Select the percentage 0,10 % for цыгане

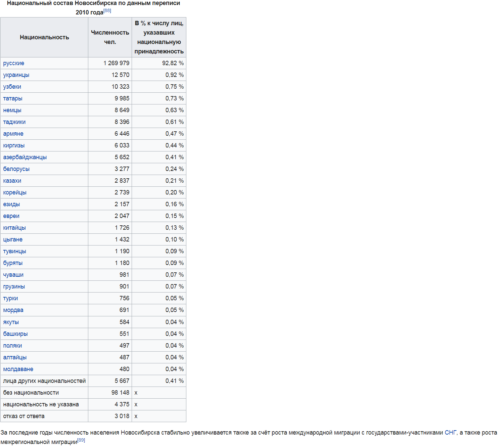[175, 239]
